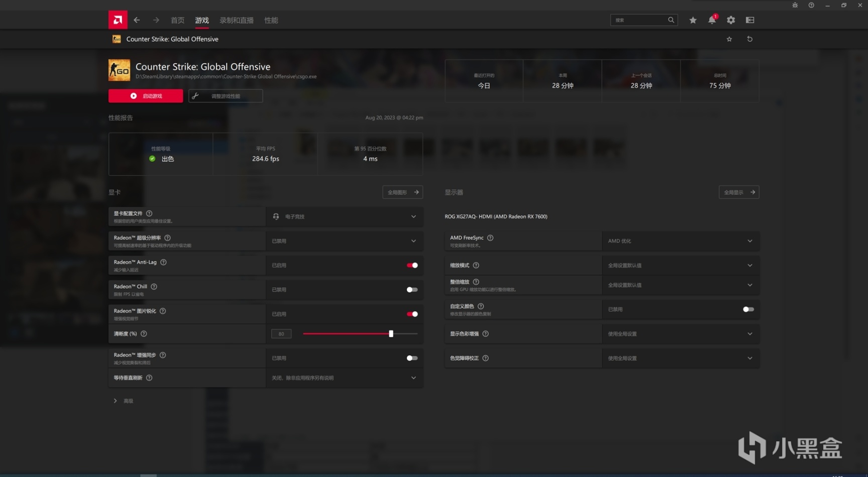
Task: Open the 显示色彩增强 dropdown
Action: [x=681, y=333]
